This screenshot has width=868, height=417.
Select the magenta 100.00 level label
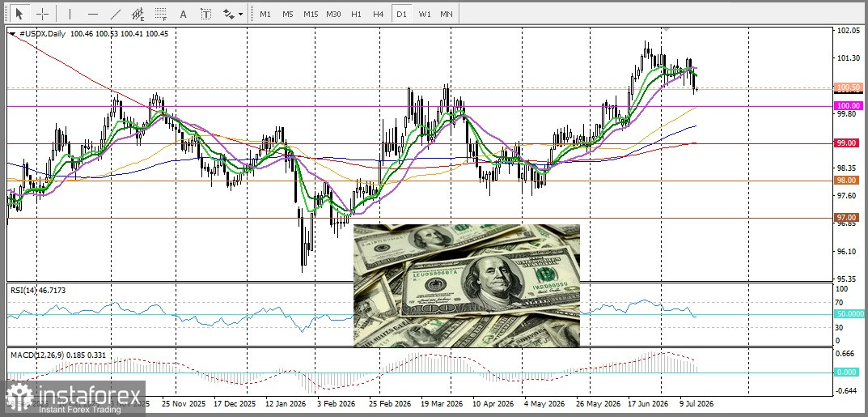[x=849, y=106]
